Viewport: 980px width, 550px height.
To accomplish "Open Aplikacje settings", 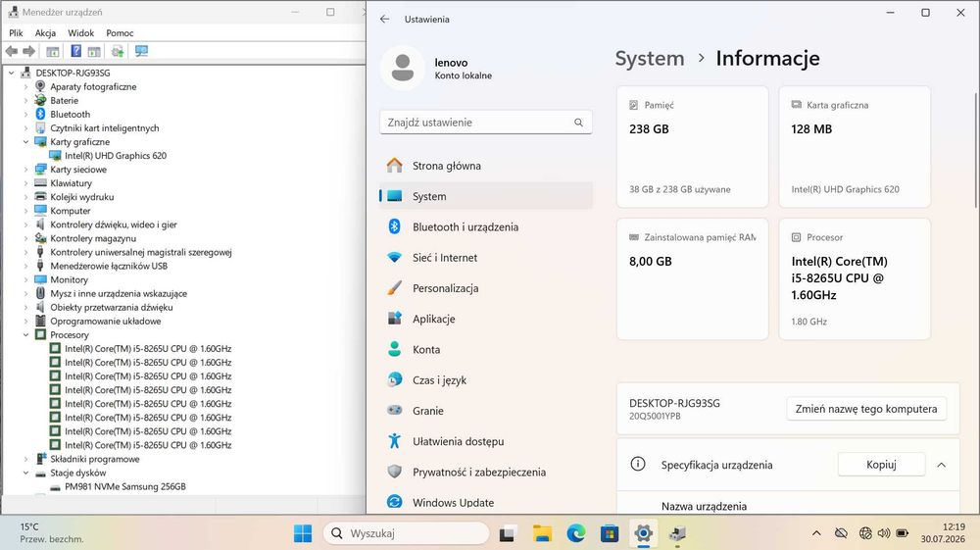I will tap(486, 319).
